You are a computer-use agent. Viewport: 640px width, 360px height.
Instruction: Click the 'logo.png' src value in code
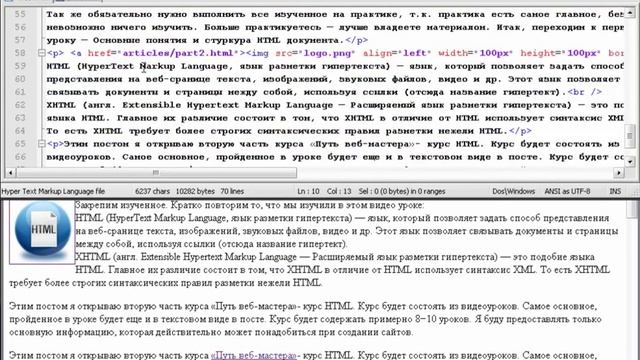(x=327, y=53)
